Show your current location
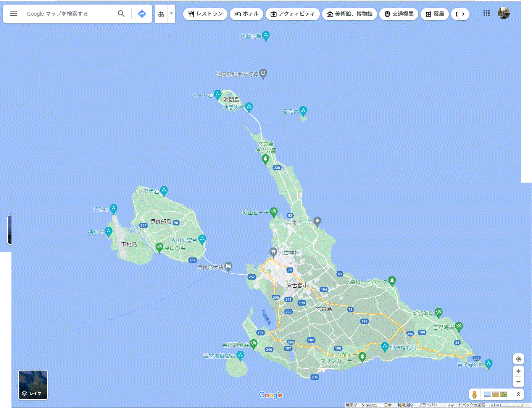Viewport: 532px width, 408px height. point(518,359)
